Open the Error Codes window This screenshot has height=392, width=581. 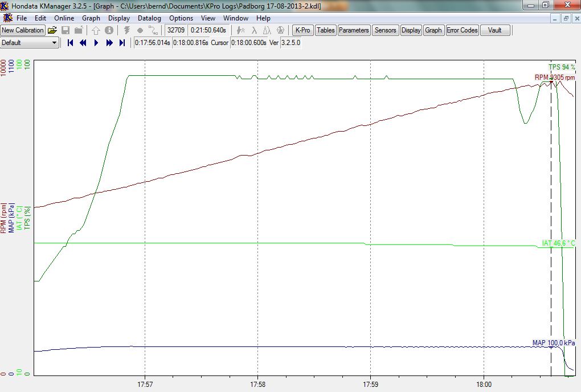tap(461, 30)
